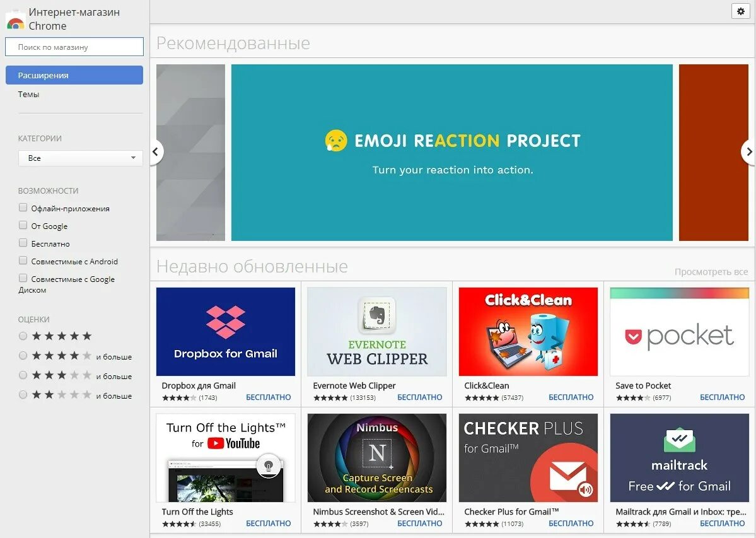Show previous recommended banner with left arrow
756x538 pixels.
(156, 152)
